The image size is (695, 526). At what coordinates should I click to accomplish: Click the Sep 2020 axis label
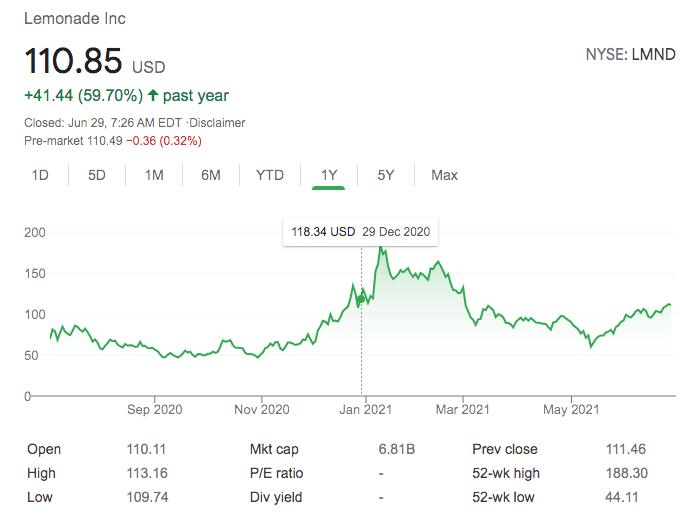(155, 409)
